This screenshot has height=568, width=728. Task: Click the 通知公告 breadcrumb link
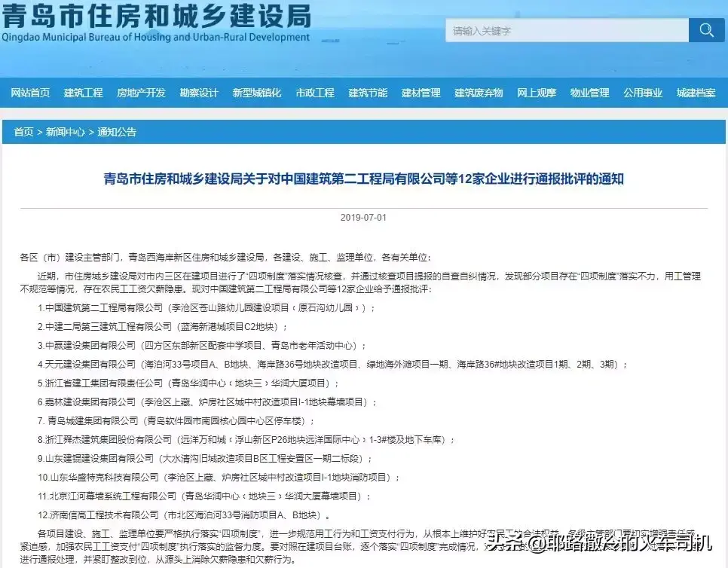[x=117, y=132]
